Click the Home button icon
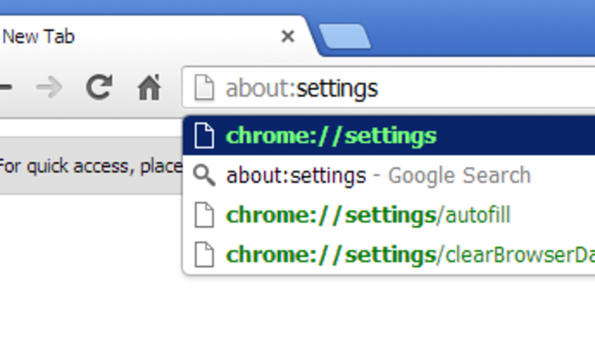595x364 pixels. point(148,87)
